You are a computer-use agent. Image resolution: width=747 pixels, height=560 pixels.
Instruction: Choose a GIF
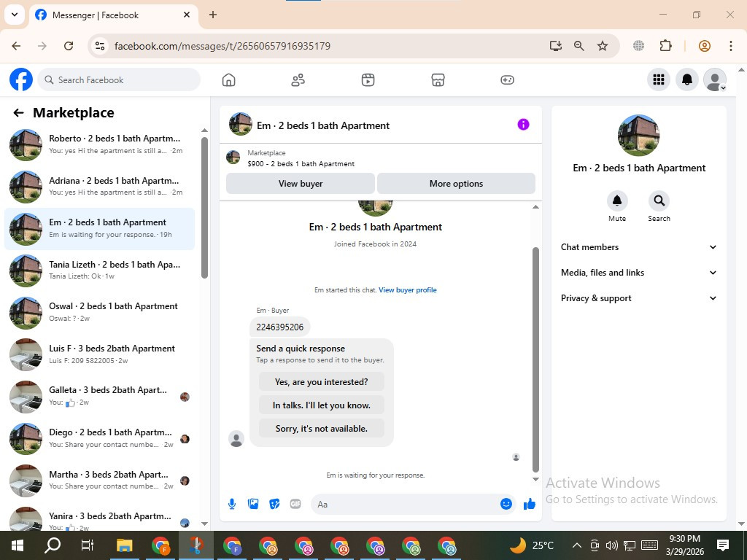pos(295,504)
